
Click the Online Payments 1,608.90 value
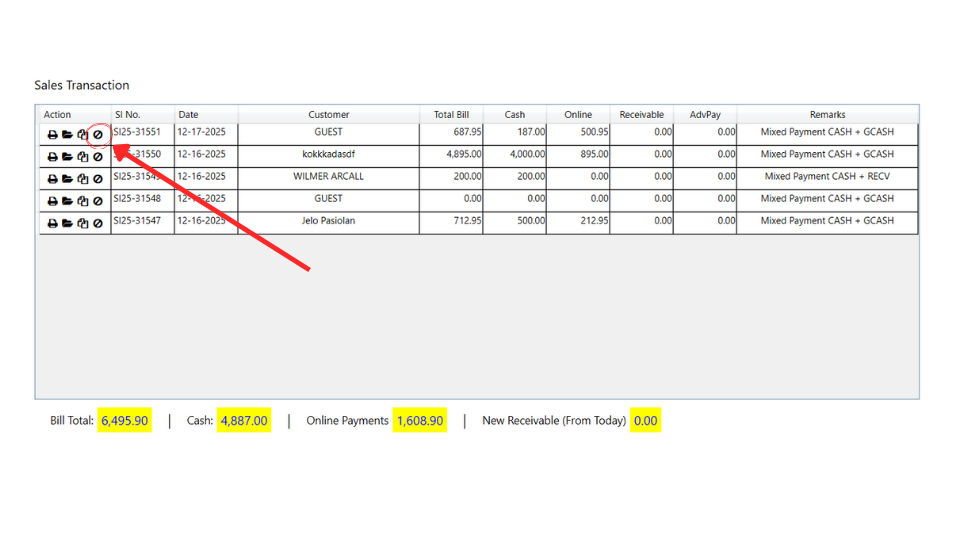pos(420,421)
